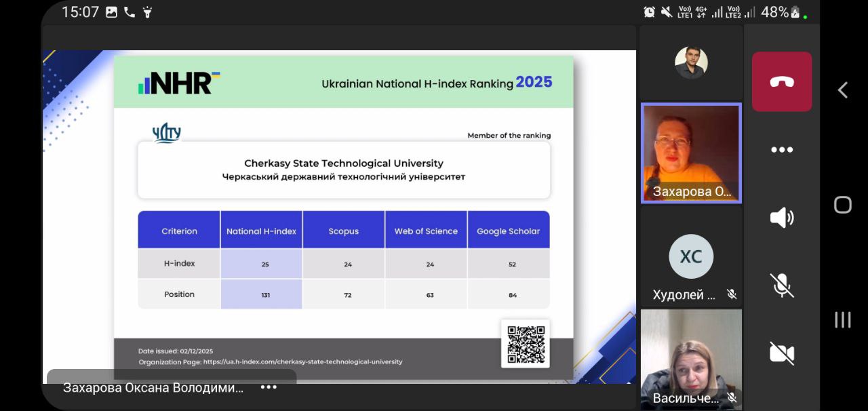Click Google Scholar position value 84
The height and width of the screenshot is (411, 868).
click(x=513, y=295)
